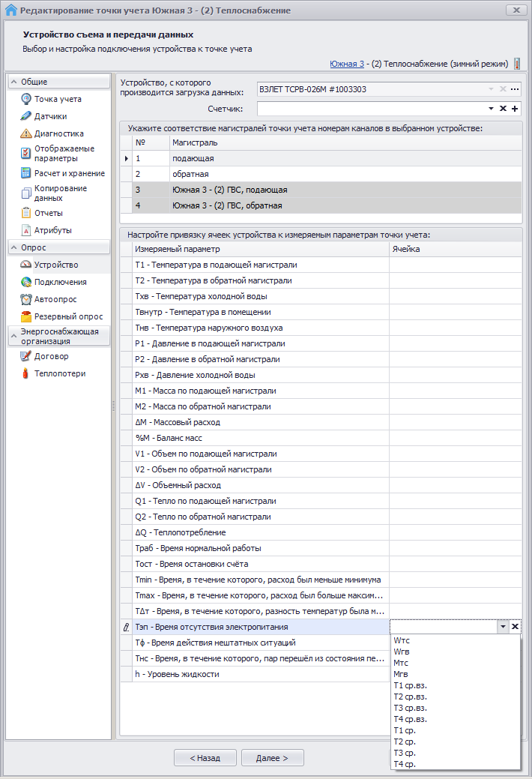Select the Устройство device icon
Image resolution: width=532 pixels, height=779 pixels.
tap(25, 265)
